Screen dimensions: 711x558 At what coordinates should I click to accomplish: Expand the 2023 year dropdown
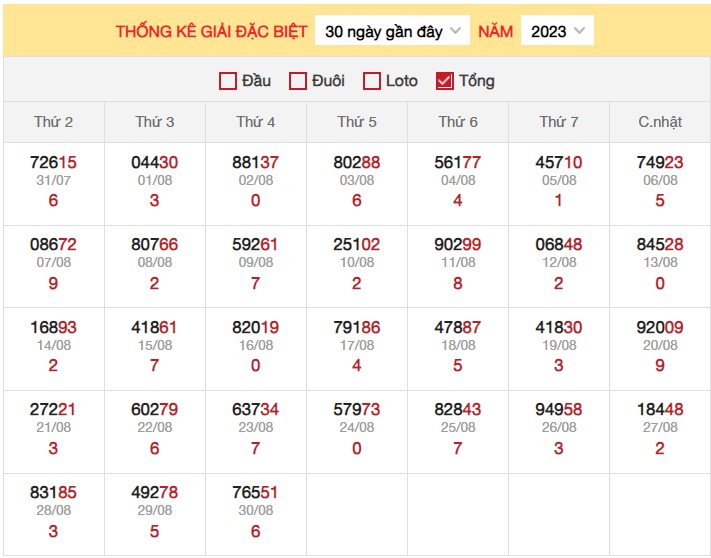click(557, 31)
